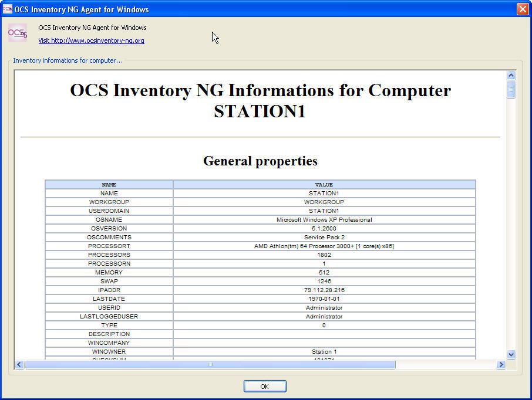Image resolution: width=532 pixels, height=400 pixels.
Task: Click the horizontal scrollbar right arrow
Action: [501, 364]
